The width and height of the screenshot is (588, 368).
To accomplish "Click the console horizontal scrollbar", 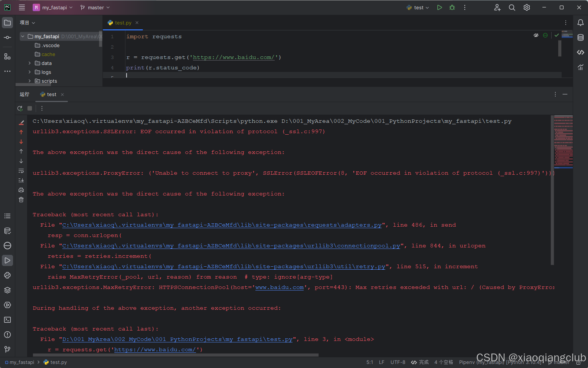I will pos(176,355).
